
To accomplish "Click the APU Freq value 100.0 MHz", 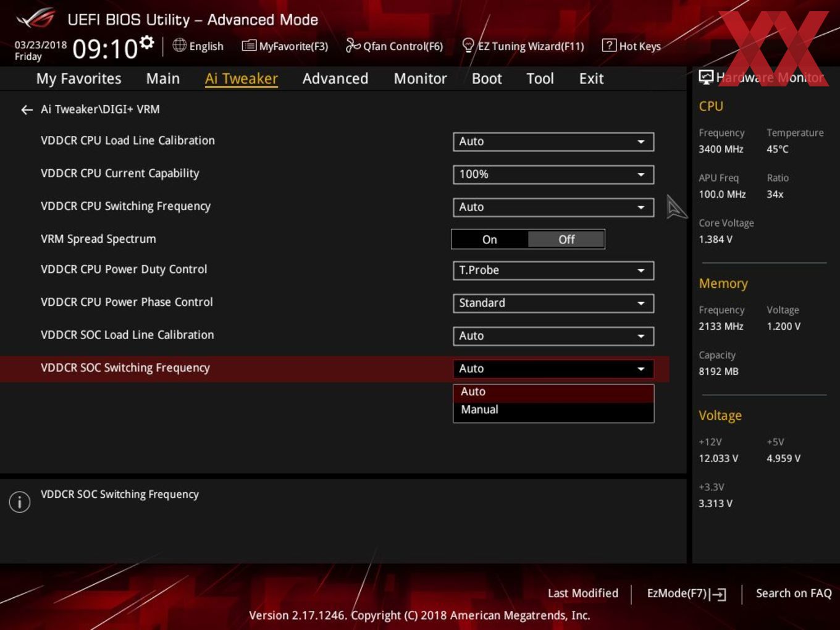I will coord(722,194).
